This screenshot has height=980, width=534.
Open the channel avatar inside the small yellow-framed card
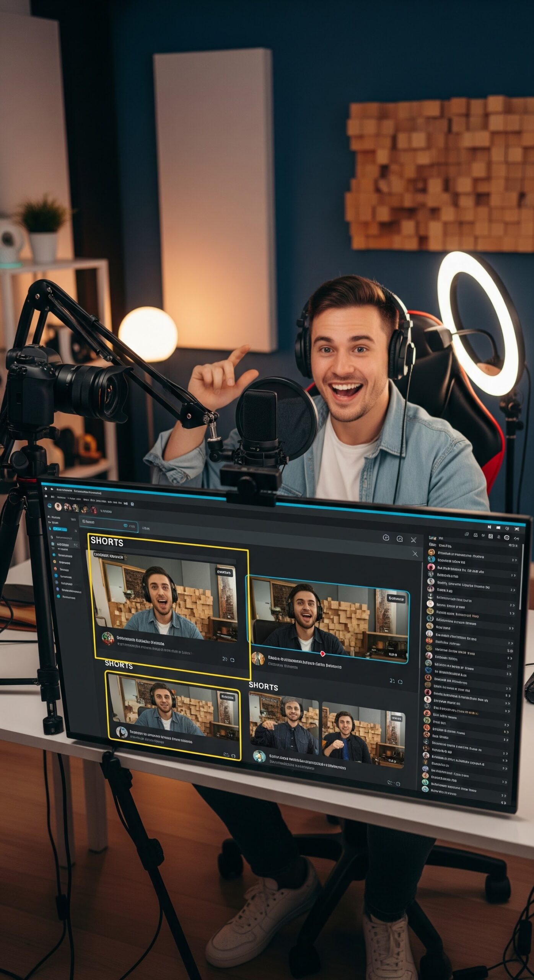coord(122,732)
